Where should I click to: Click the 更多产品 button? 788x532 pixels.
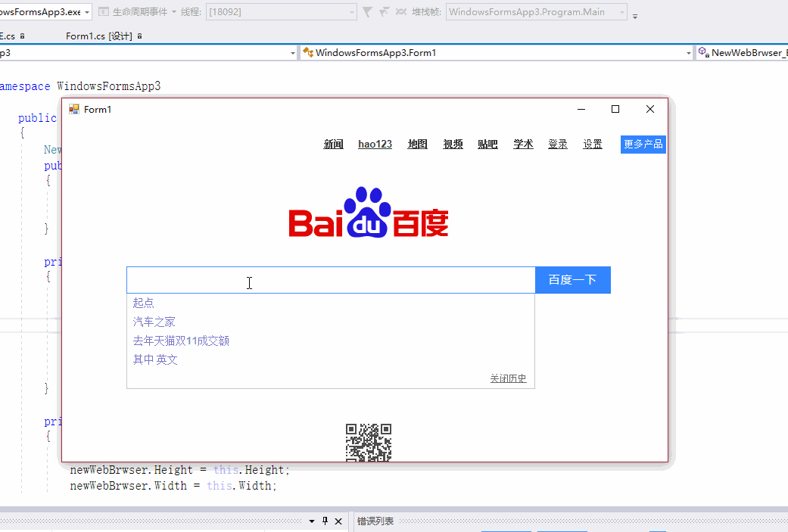(x=643, y=145)
